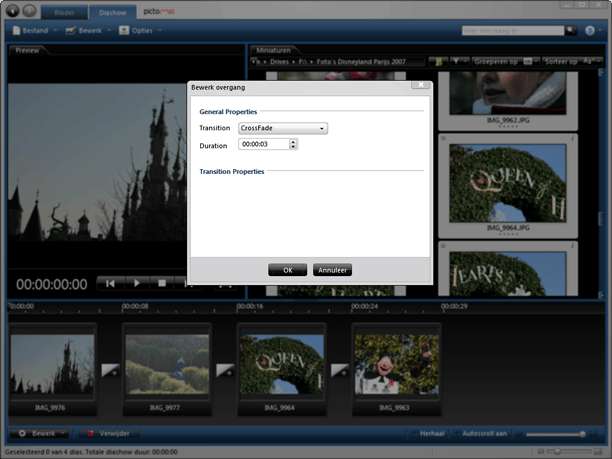Click the forward navigation arrow
612x459 pixels.
click(x=29, y=11)
